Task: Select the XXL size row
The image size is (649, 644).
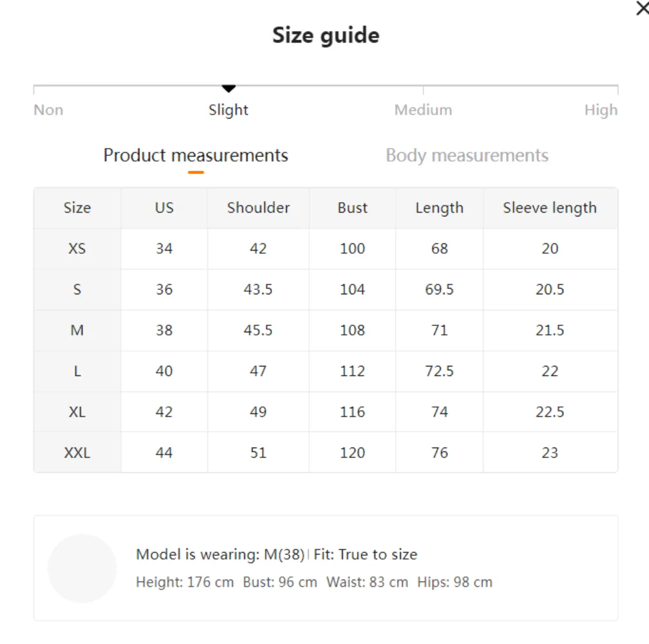Action: click(77, 453)
